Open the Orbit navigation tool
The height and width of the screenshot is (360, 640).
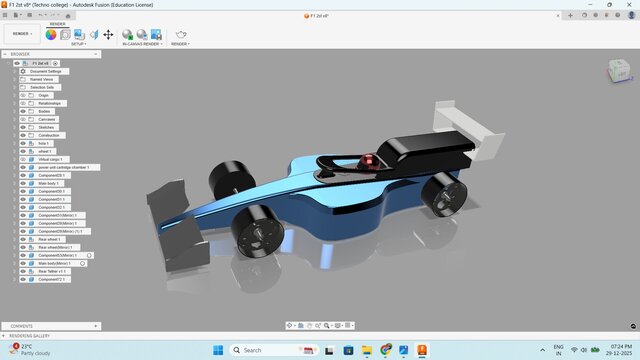pyautogui.click(x=289, y=325)
